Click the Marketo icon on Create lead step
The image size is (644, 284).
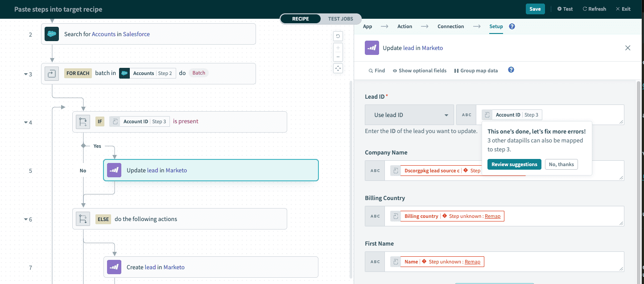pos(114,267)
